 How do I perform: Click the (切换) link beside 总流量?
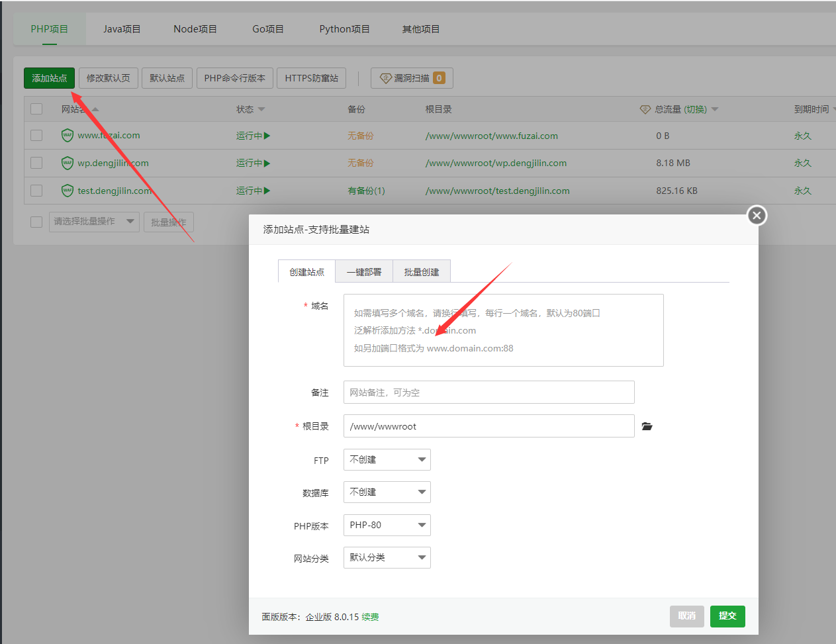click(x=695, y=109)
